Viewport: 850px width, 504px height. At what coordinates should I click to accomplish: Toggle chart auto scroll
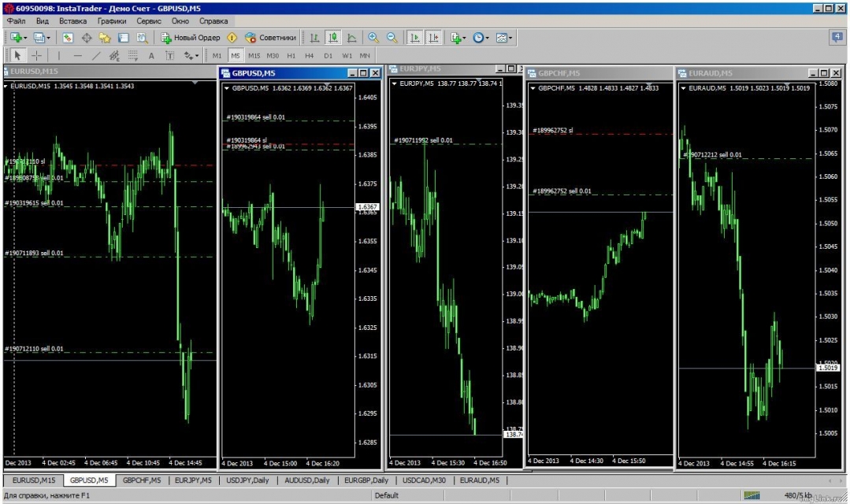click(x=414, y=37)
